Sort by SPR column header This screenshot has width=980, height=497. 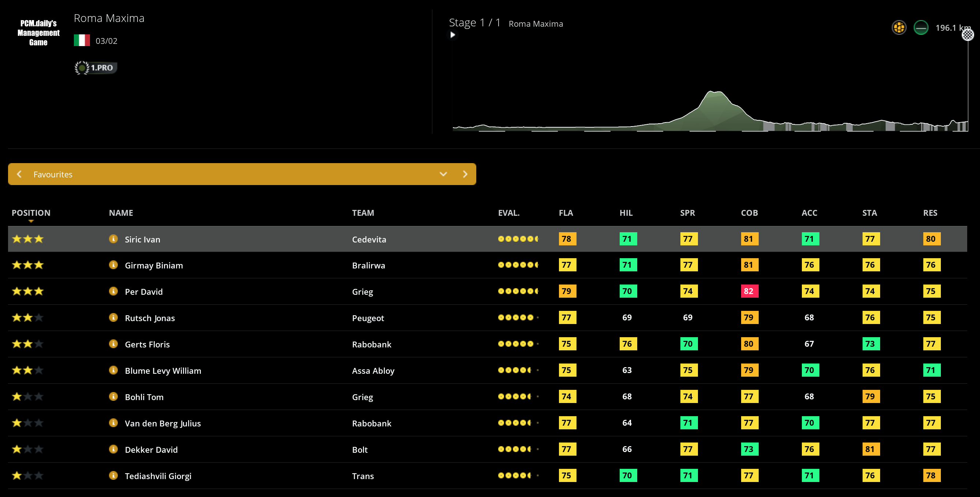point(687,213)
